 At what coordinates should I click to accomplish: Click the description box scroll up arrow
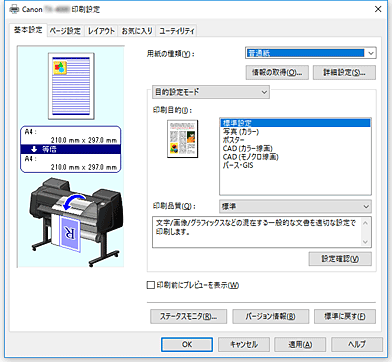click(366, 223)
